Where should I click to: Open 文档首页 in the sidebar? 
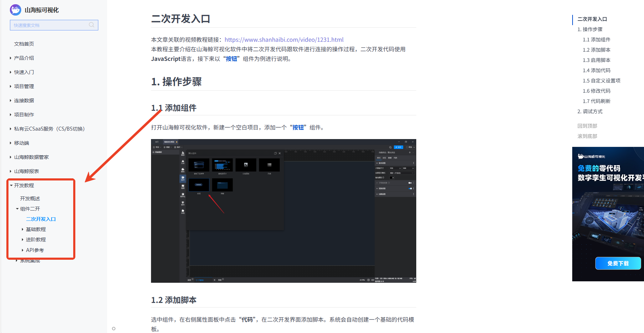tap(24, 44)
